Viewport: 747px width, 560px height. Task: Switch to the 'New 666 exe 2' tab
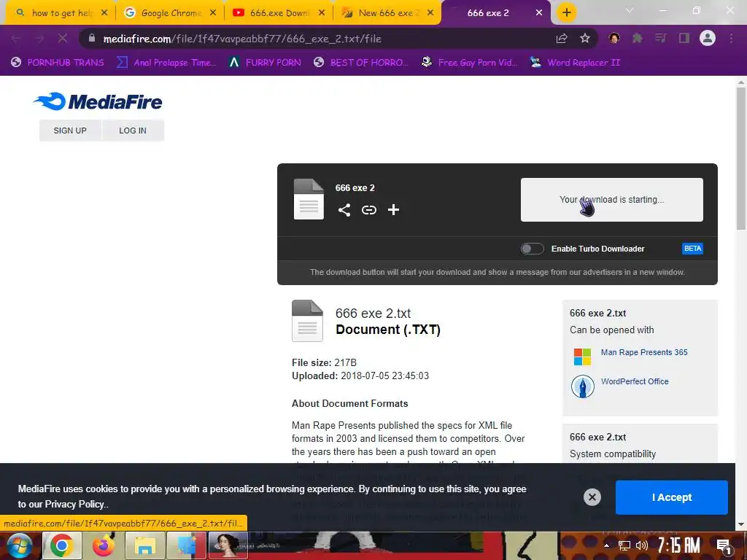[x=388, y=13]
